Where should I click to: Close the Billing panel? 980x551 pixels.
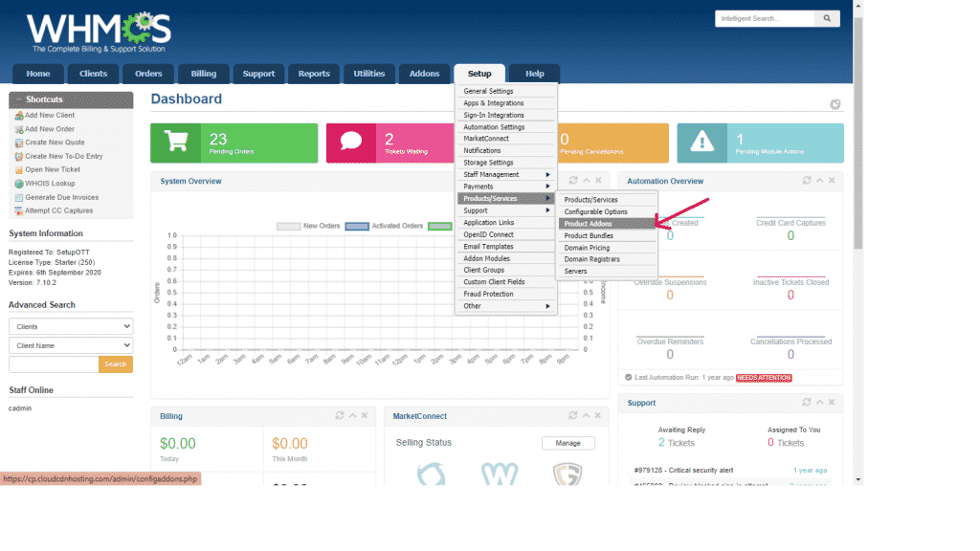365,415
